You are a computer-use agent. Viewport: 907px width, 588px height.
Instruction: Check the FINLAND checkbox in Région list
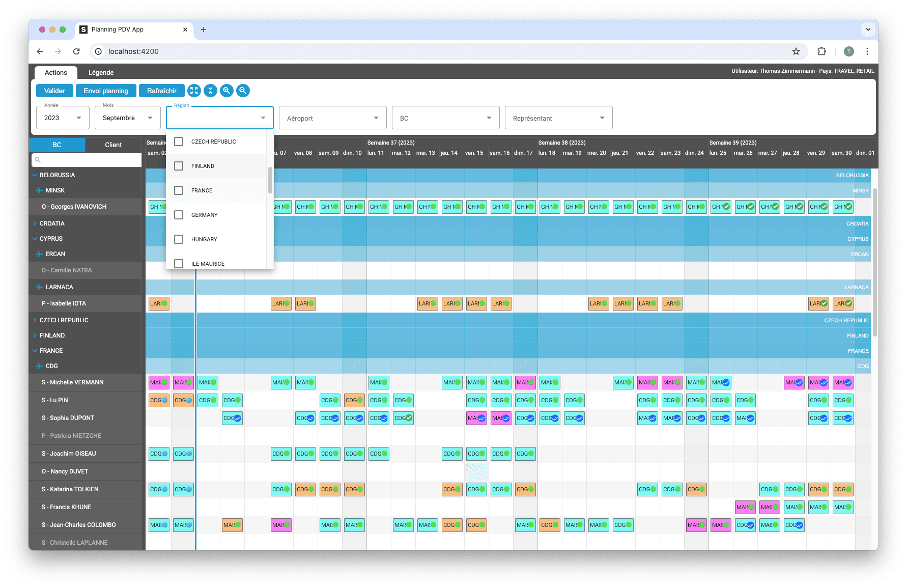tap(178, 166)
